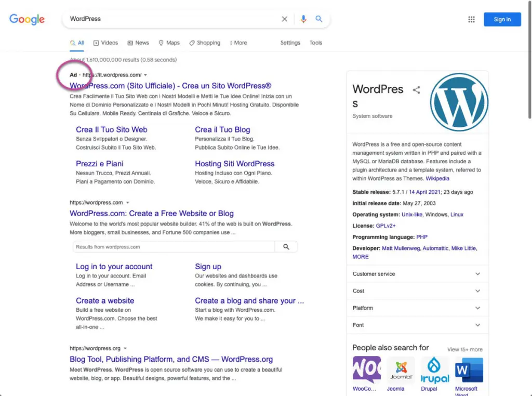Click the 14 April 2021 release link
This screenshot has width=532, height=396.
point(424,192)
